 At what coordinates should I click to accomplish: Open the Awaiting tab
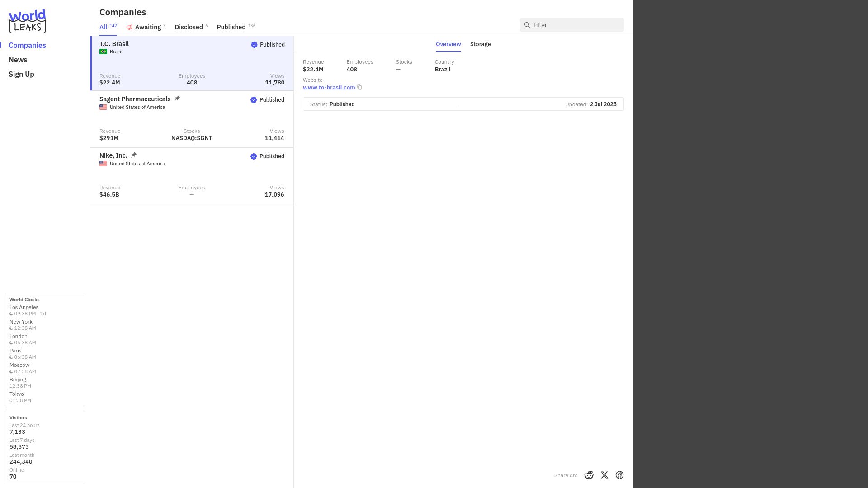[146, 27]
